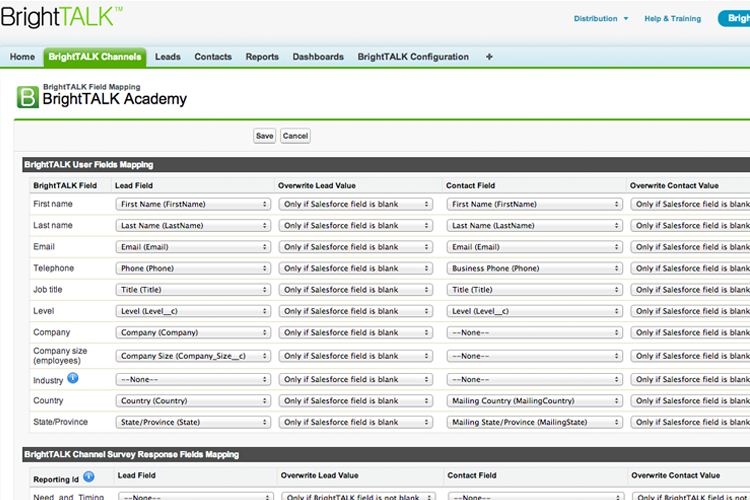Open the Reports tab
Screen dimensions: 750x500
click(x=262, y=57)
